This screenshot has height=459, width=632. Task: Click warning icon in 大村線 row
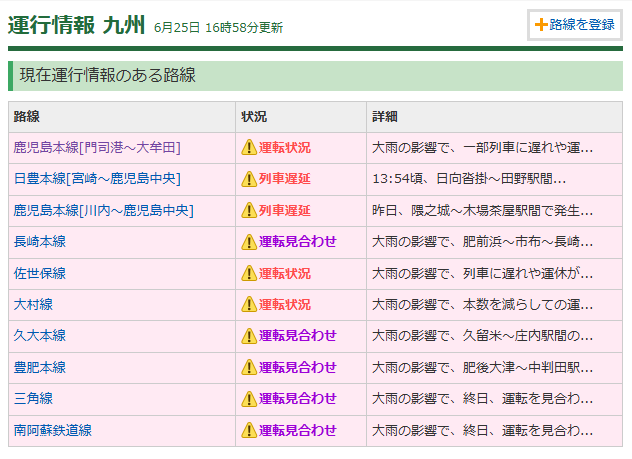249,304
